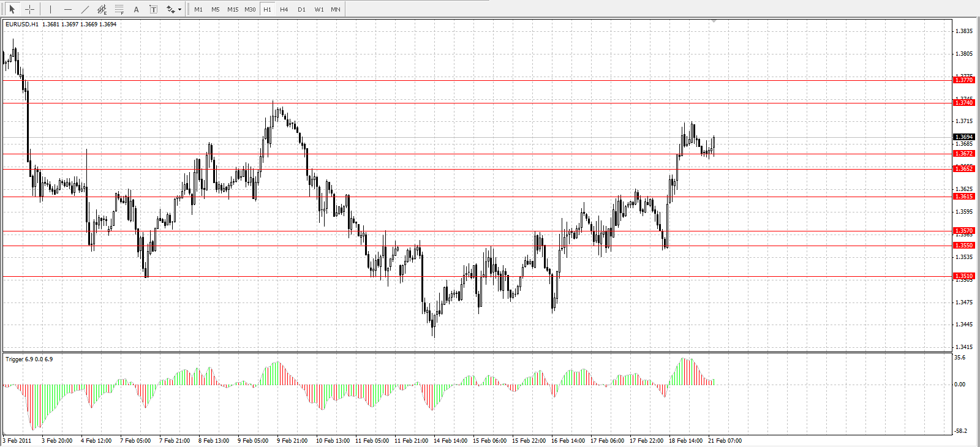Click the red 1.3740 price level label

tap(964, 103)
